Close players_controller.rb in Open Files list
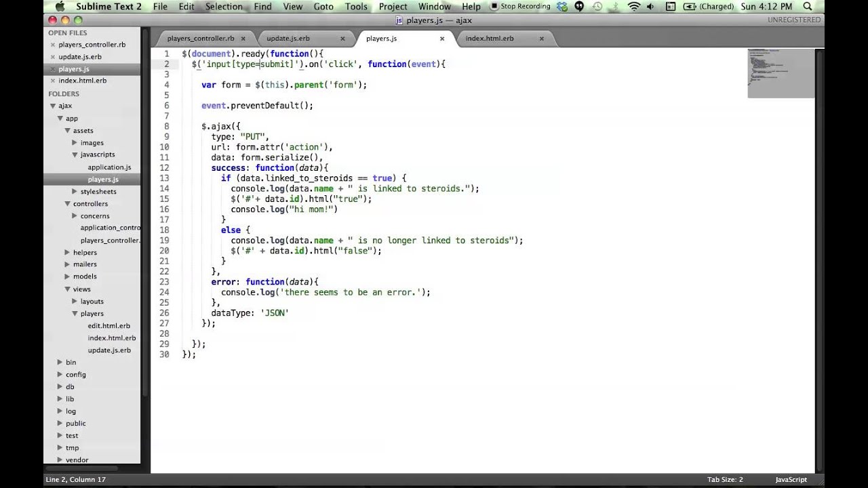This screenshot has width=868, height=488. tap(52, 45)
